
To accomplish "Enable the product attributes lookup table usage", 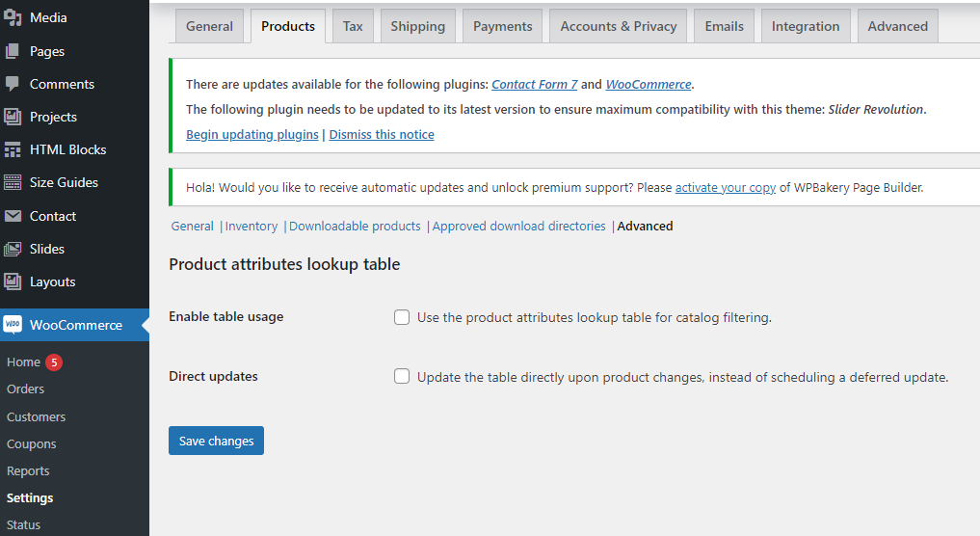I will click(402, 317).
